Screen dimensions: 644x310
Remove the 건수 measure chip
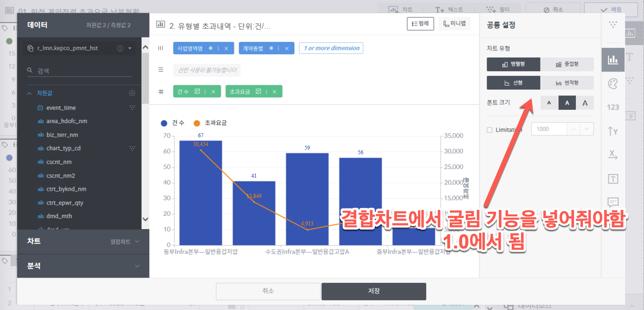click(213, 91)
